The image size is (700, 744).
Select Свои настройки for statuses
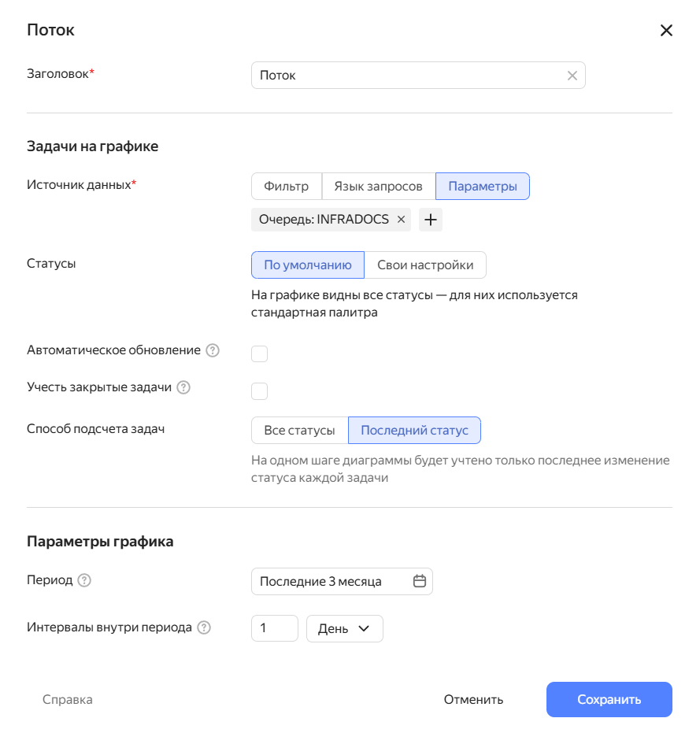[x=425, y=265]
